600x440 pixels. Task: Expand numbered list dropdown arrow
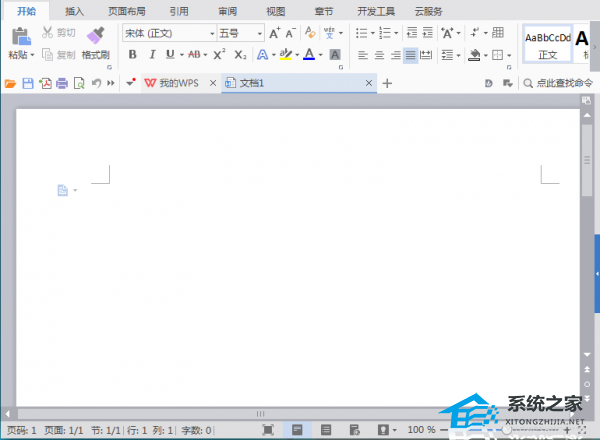point(396,33)
